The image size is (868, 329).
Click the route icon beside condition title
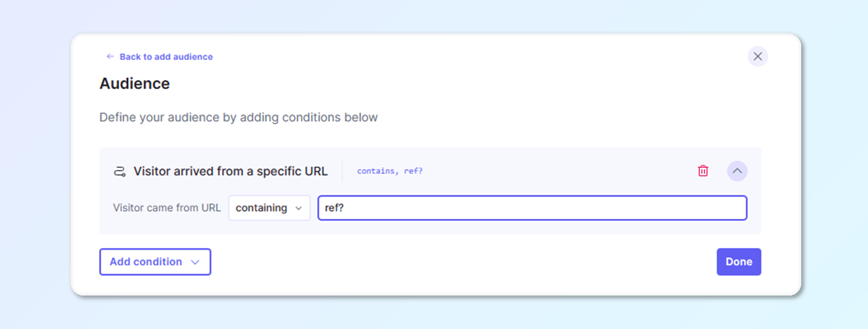point(119,172)
